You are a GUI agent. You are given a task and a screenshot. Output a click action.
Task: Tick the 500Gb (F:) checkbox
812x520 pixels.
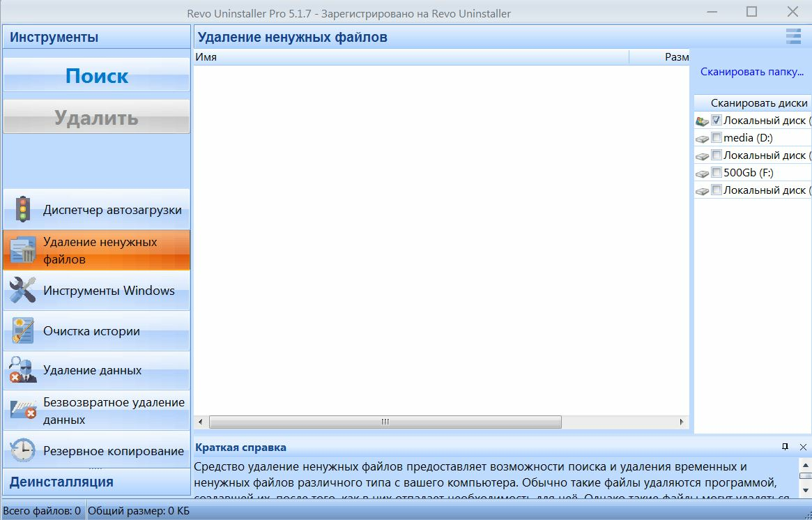[717, 172]
